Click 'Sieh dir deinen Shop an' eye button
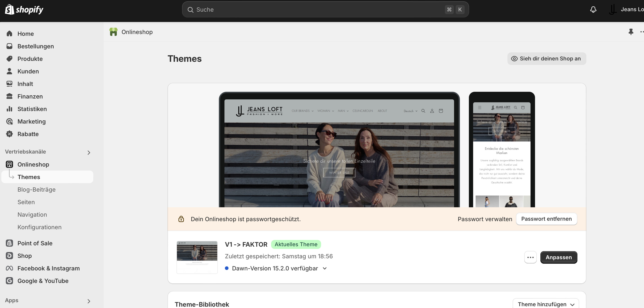The image size is (644, 308). pyautogui.click(x=546, y=59)
